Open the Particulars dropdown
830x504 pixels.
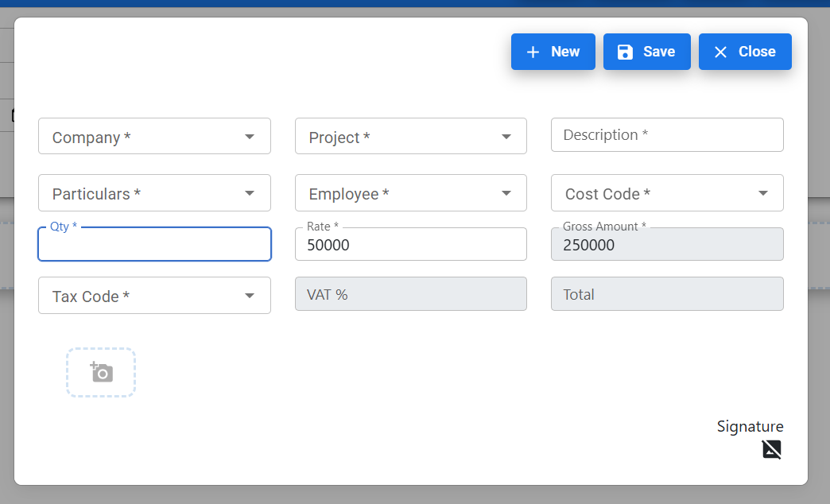(x=154, y=193)
